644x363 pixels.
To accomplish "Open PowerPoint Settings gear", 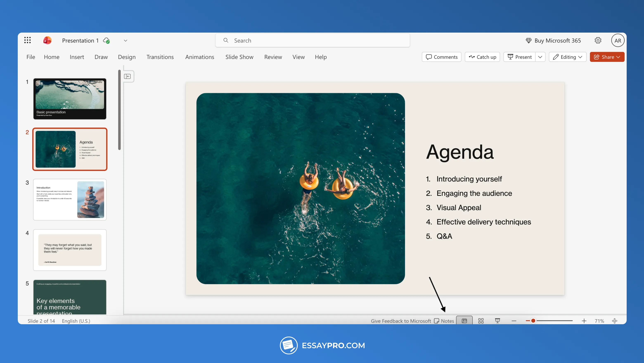I will click(x=598, y=40).
